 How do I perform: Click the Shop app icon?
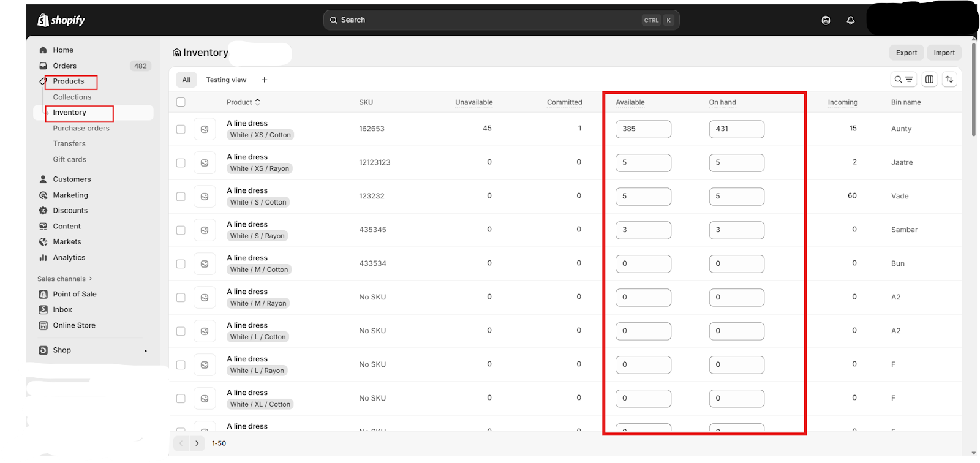[x=43, y=350]
